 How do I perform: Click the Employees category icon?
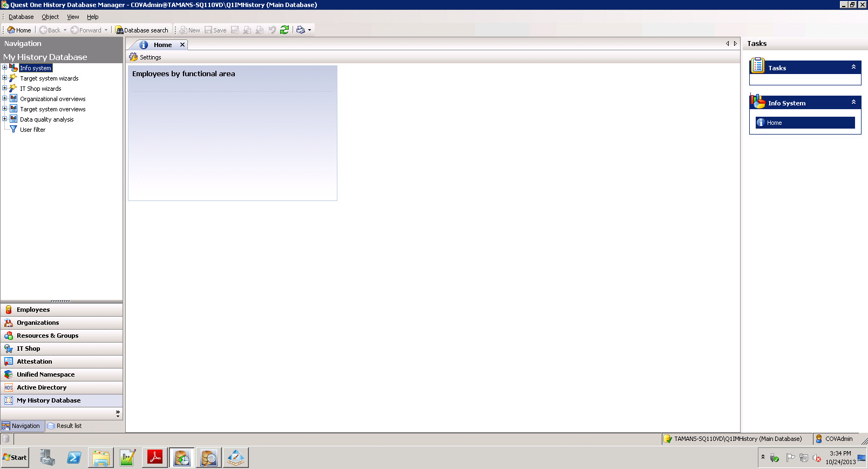coord(9,310)
